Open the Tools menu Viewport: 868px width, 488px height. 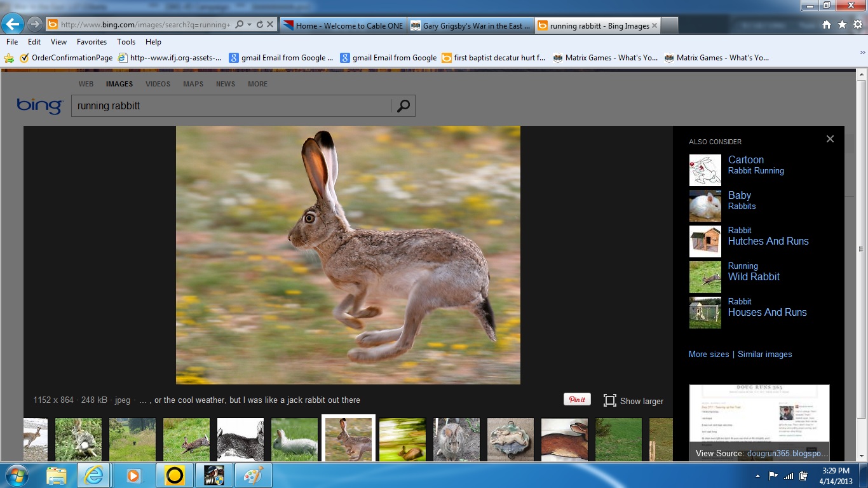tap(126, 42)
